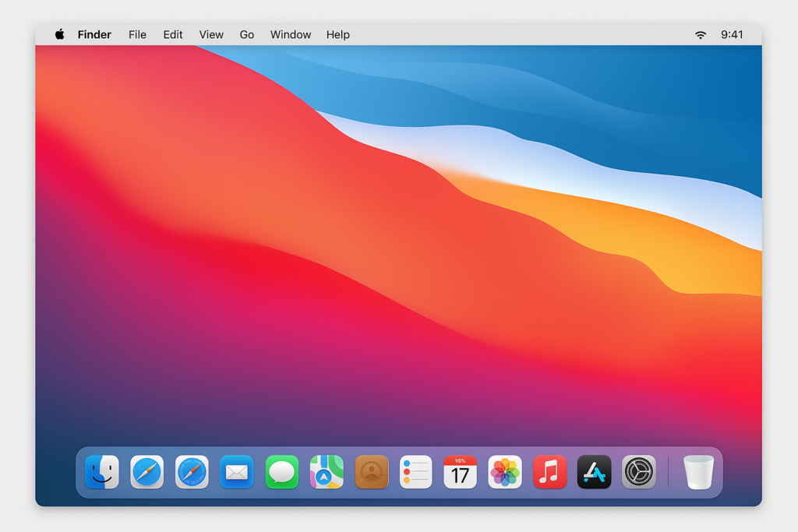Open the Edit menu
Screen dimensions: 798x532
coord(173,35)
